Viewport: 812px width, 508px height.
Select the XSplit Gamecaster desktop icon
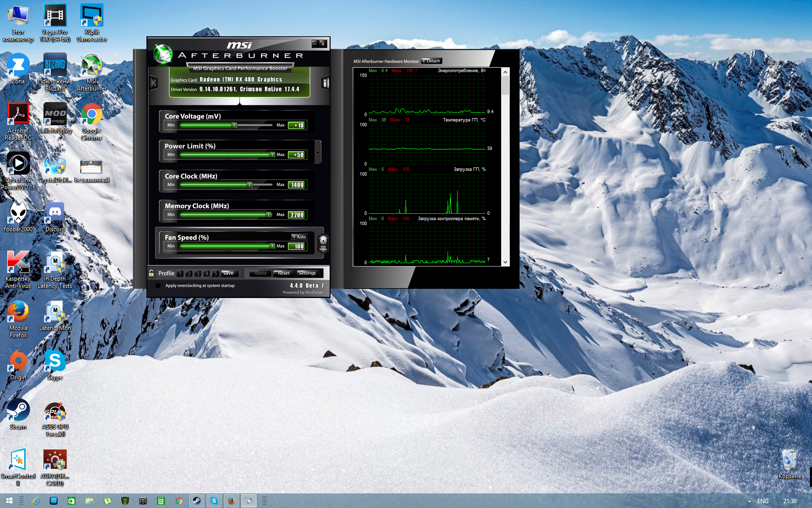pos(92,23)
